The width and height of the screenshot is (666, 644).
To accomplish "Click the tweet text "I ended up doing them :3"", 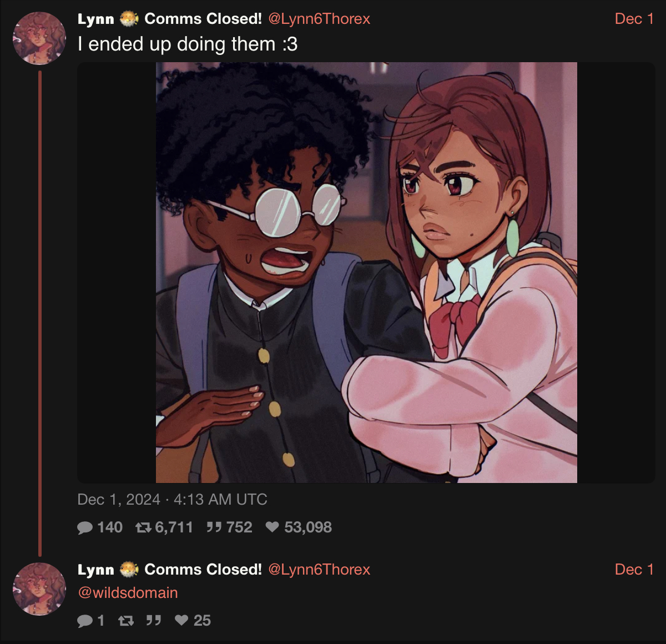I will (188, 44).
